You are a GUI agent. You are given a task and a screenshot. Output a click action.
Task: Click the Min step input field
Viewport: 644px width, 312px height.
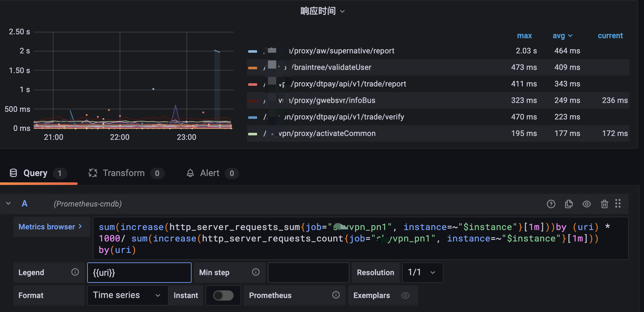pos(308,273)
